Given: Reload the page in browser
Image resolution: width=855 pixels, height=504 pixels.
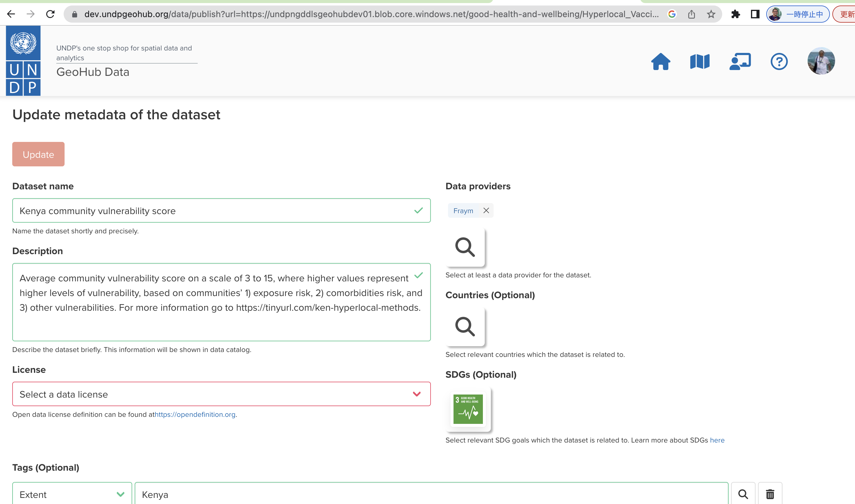Looking at the screenshot, I should [x=50, y=14].
